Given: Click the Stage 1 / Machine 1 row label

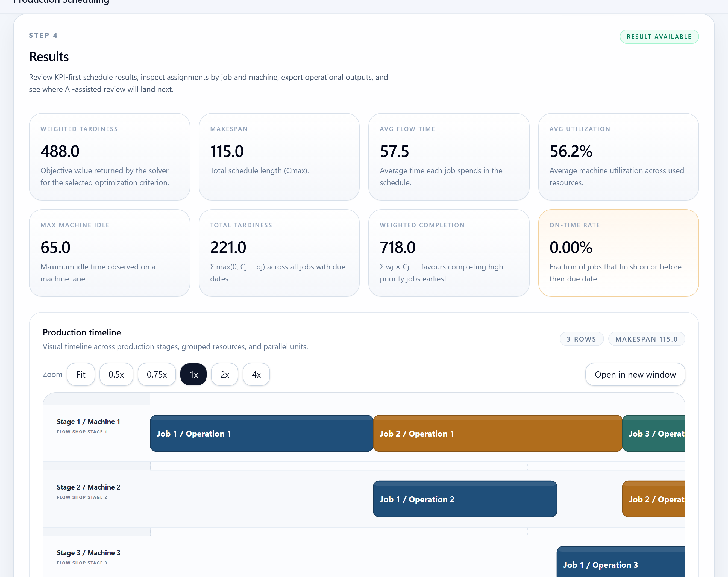Looking at the screenshot, I should pos(89,422).
